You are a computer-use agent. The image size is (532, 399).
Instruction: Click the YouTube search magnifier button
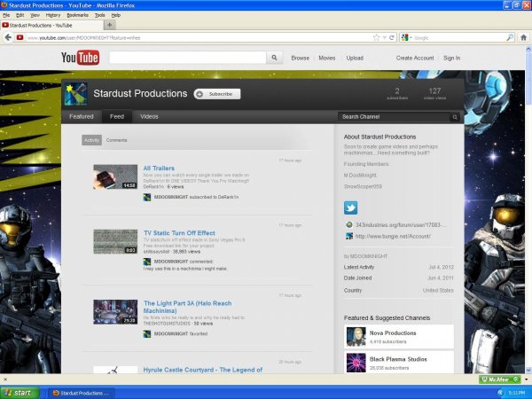point(275,58)
